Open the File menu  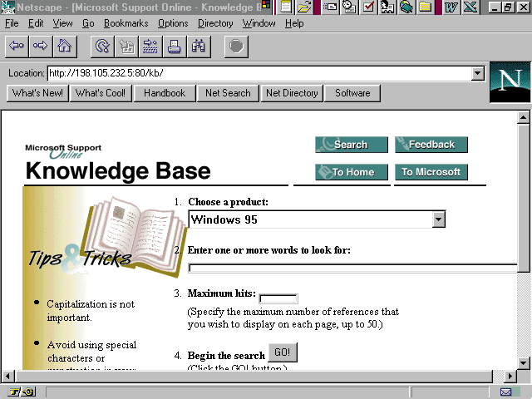(x=12, y=23)
